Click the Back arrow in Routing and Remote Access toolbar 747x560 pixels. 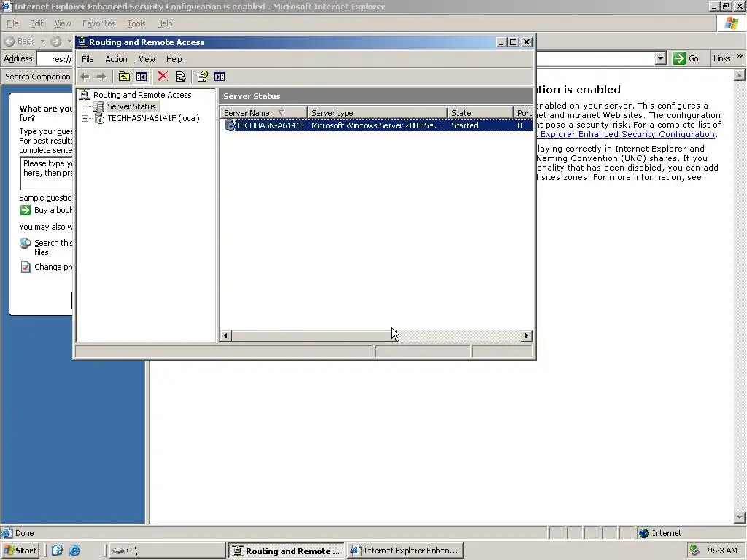click(x=85, y=77)
